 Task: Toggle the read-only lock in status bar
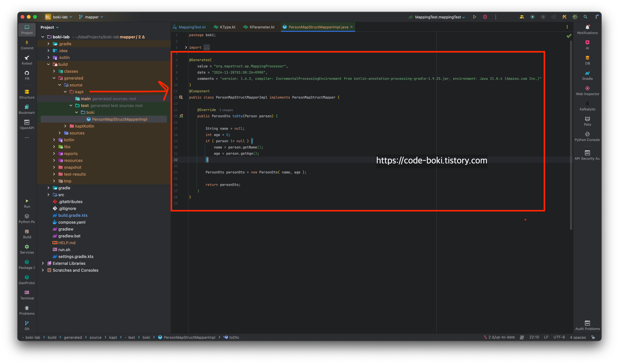[593, 337]
